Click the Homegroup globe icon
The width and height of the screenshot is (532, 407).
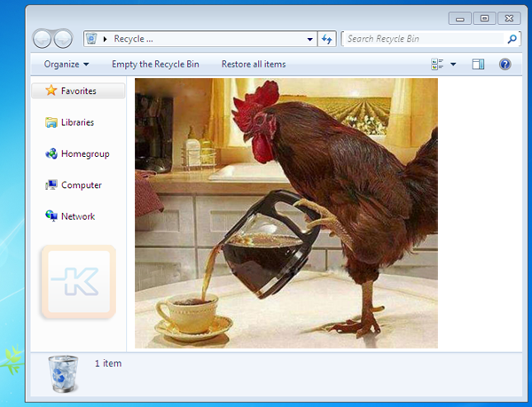pos(51,153)
